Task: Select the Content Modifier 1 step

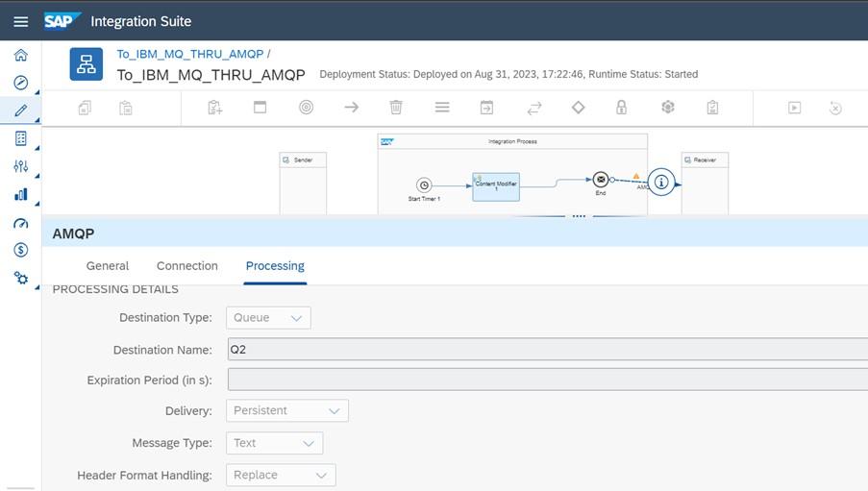Action: click(496, 186)
